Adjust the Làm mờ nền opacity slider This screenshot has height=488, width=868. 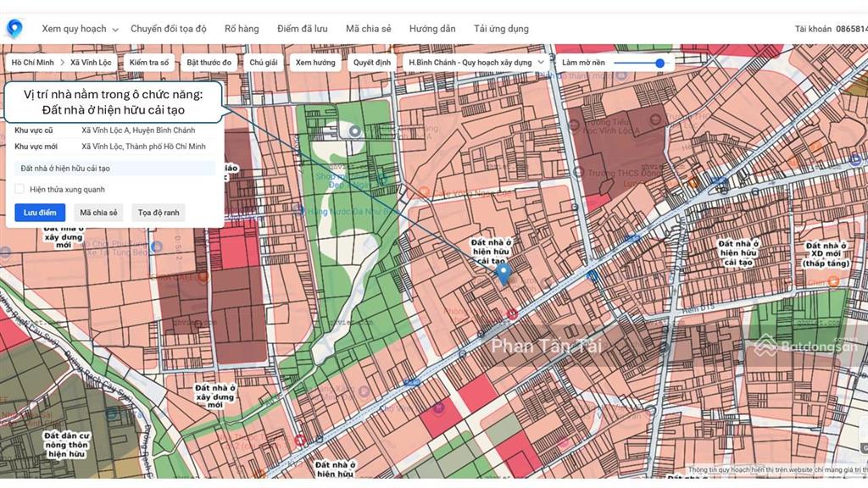659,63
